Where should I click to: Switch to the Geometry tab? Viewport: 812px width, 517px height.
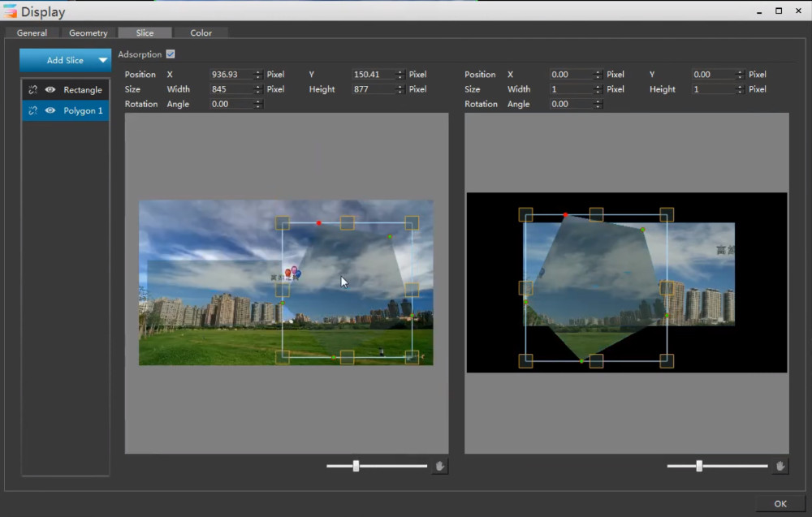point(87,32)
